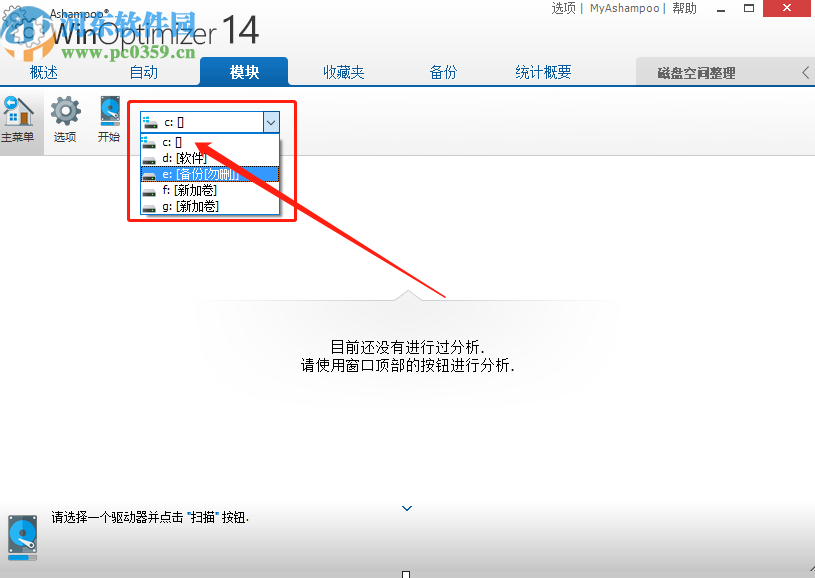Choose drive g: [新加卷] from list
The height and width of the screenshot is (578, 815).
pyautogui.click(x=210, y=206)
